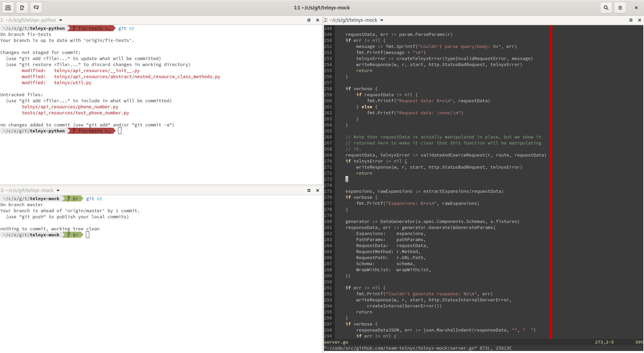
Task: Click untracked test_phone_number.py path
Action: tap(75, 113)
